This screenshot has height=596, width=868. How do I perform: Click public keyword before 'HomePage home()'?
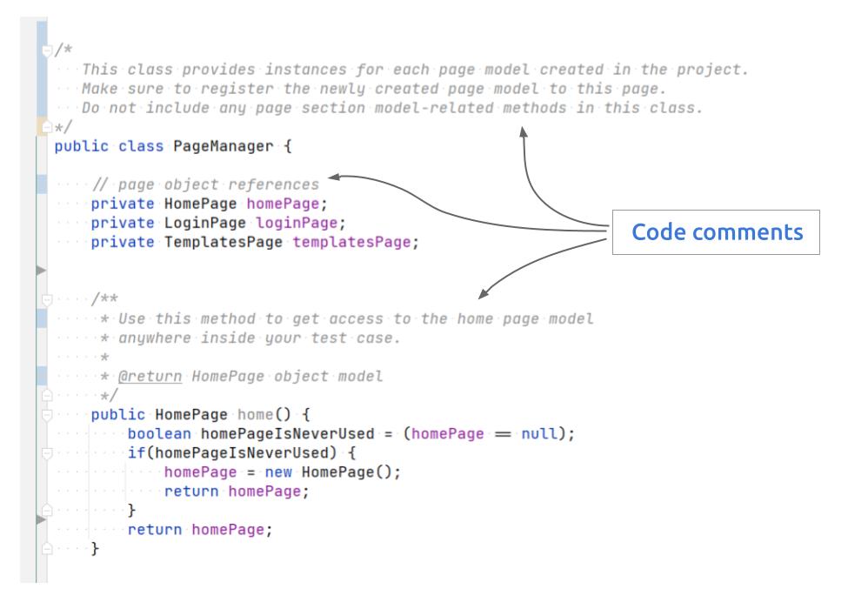[x=118, y=415]
